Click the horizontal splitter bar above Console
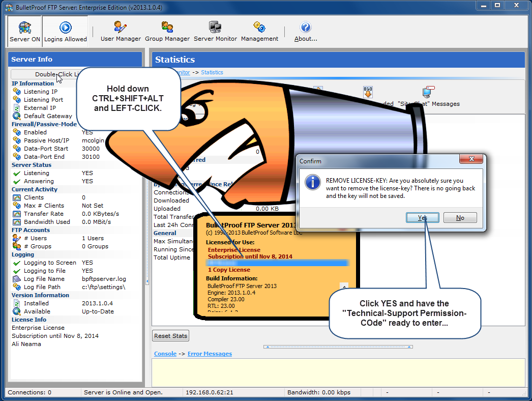 click(x=338, y=347)
